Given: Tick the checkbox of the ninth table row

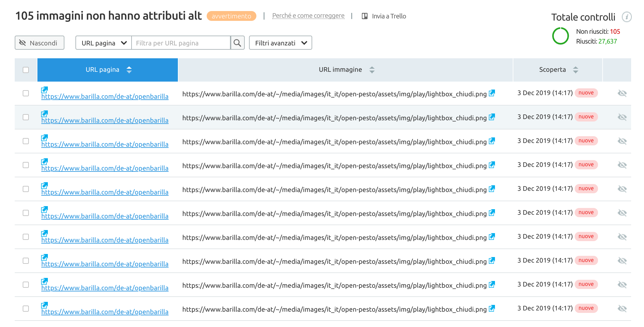Looking at the screenshot, I should [26, 285].
